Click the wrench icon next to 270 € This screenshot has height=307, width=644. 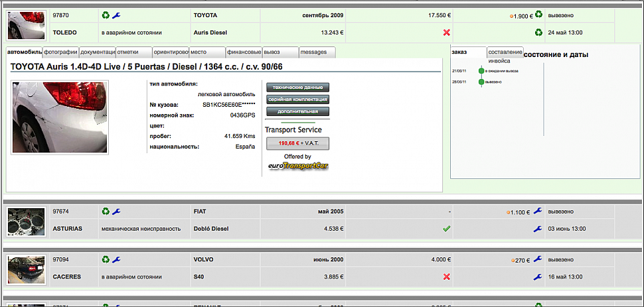pos(538,259)
